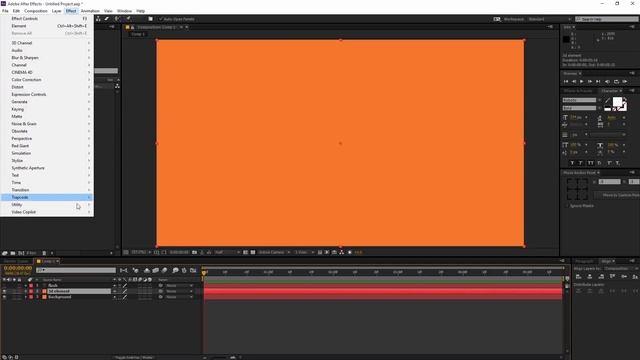Click hide shy layers icon
Viewport: 640px width, 360px height.
pyautogui.click(x=147, y=270)
